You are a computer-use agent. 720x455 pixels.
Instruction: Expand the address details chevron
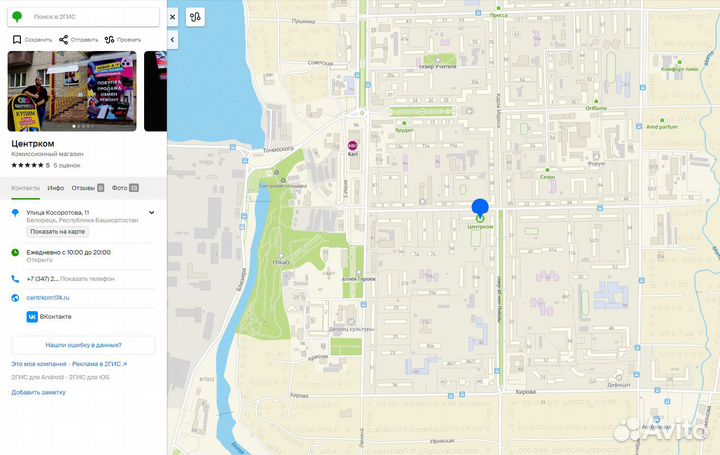point(151,213)
